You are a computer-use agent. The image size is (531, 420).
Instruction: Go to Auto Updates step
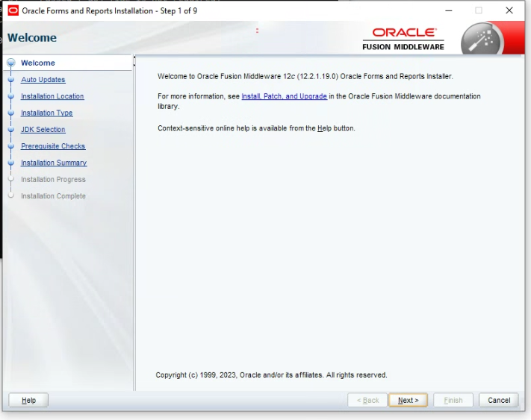point(43,80)
